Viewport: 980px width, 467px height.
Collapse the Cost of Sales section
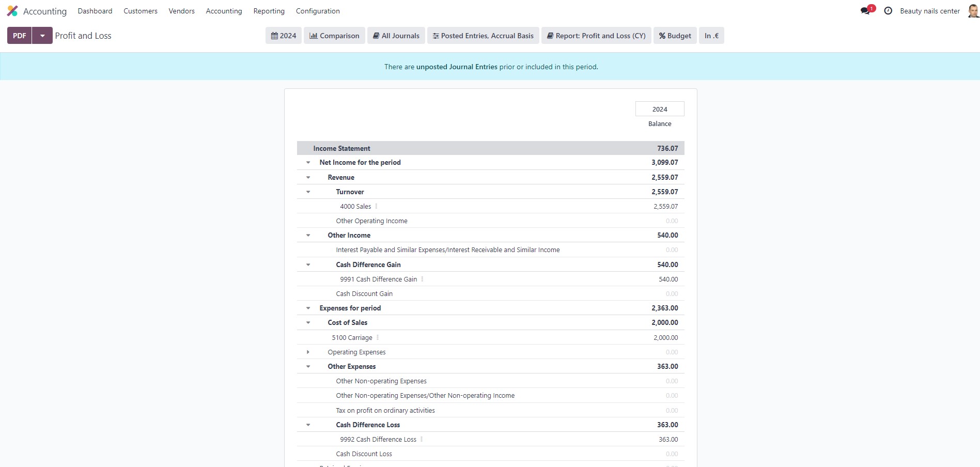(308, 322)
